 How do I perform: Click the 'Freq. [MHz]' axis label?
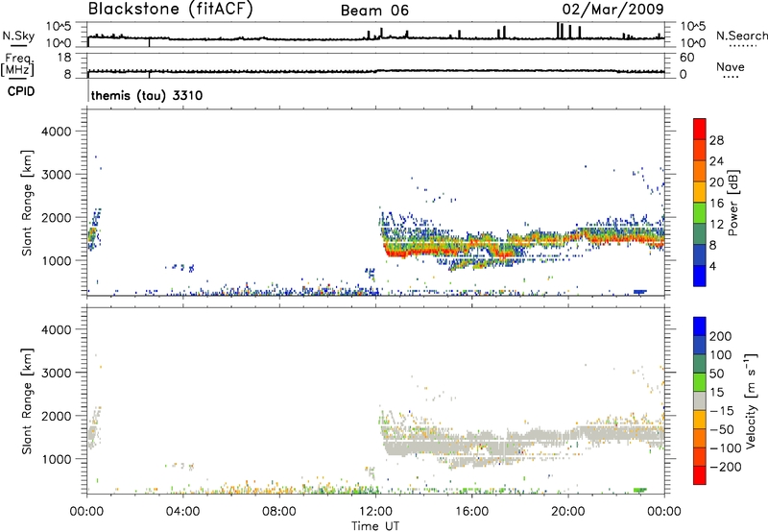[17, 64]
